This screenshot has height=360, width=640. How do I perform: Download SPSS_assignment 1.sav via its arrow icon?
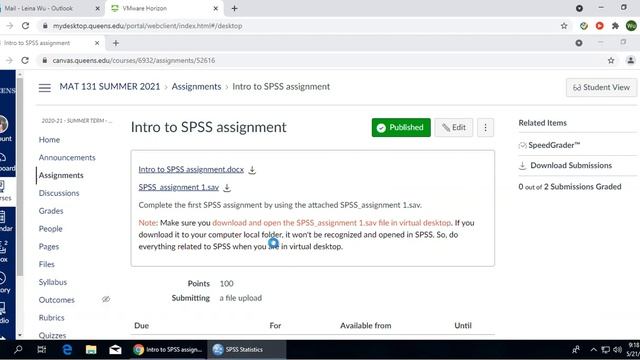tap(227, 188)
